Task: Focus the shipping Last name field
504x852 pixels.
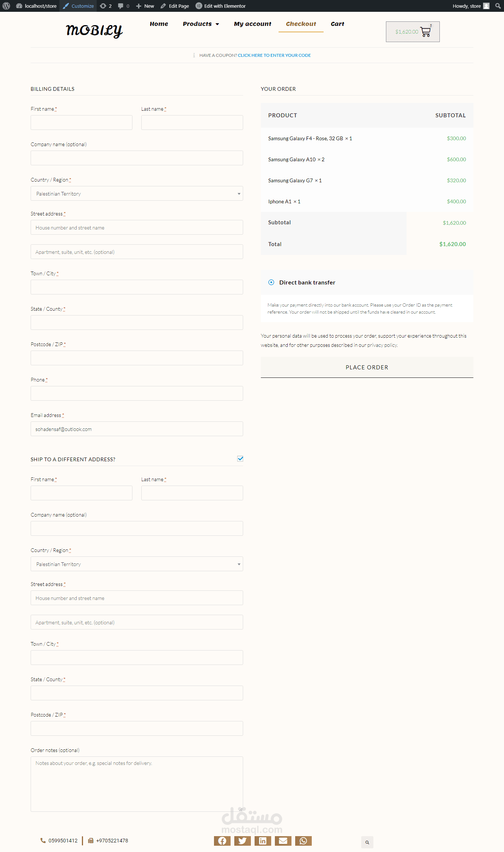Action: [192, 493]
